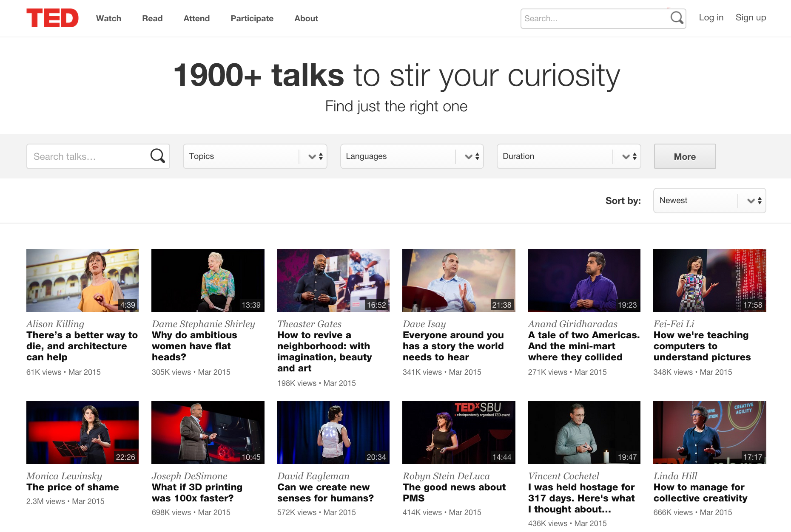Image resolution: width=791 pixels, height=532 pixels.
Task: Click the speaker name 'Robyn Stein DeLuca'
Action: 446,476
